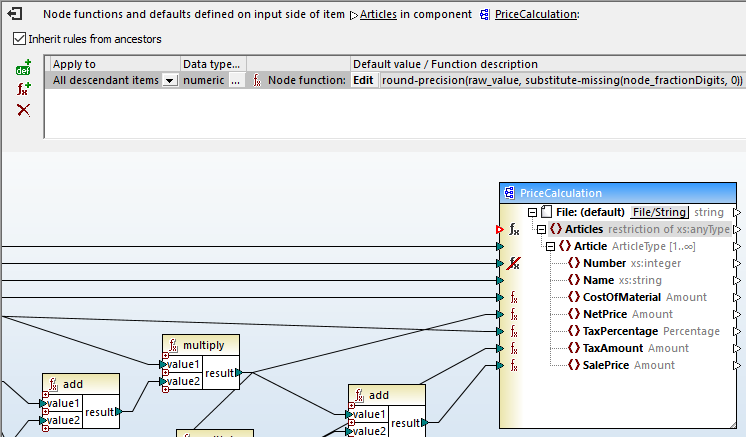Image resolution: width=746 pixels, height=437 pixels.
Task: Click the ellipsis button next to numeric
Action: [235, 80]
